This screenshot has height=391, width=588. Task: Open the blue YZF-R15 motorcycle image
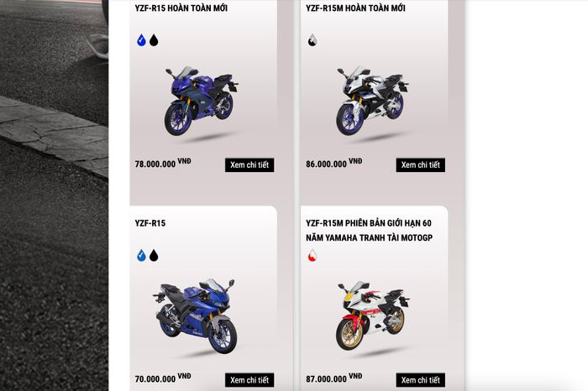click(196, 316)
